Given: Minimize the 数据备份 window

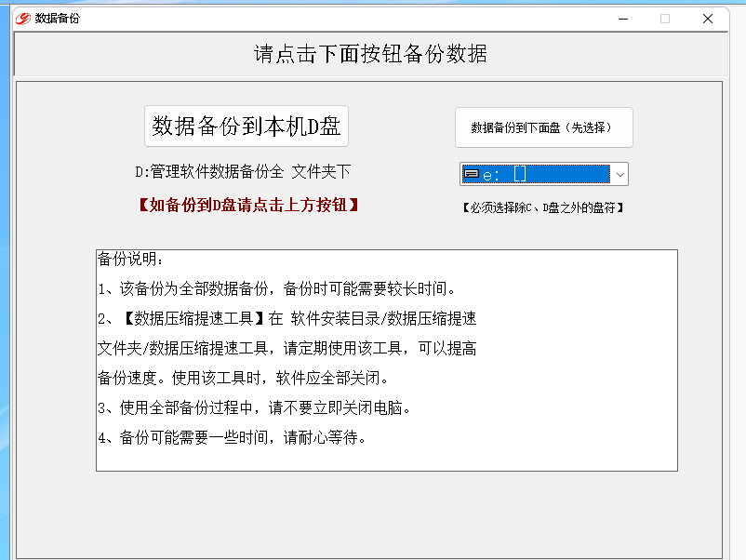Looking at the screenshot, I should click(623, 19).
